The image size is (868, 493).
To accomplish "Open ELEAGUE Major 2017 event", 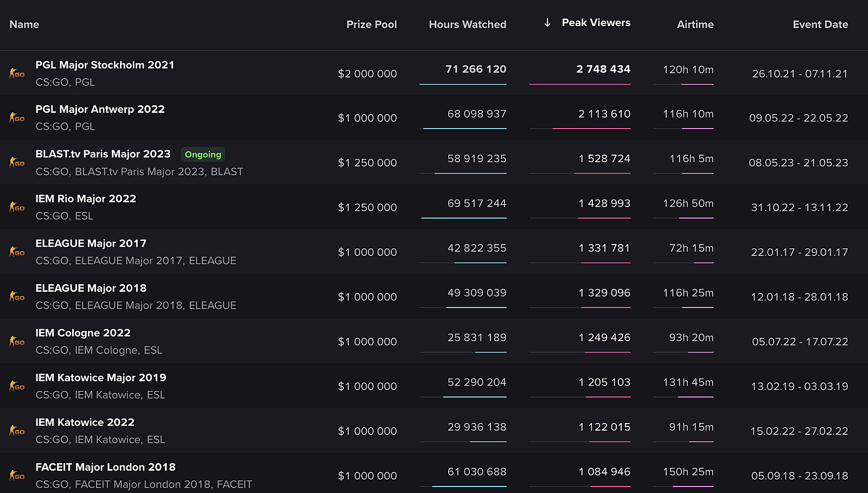I will pyautogui.click(x=91, y=244).
